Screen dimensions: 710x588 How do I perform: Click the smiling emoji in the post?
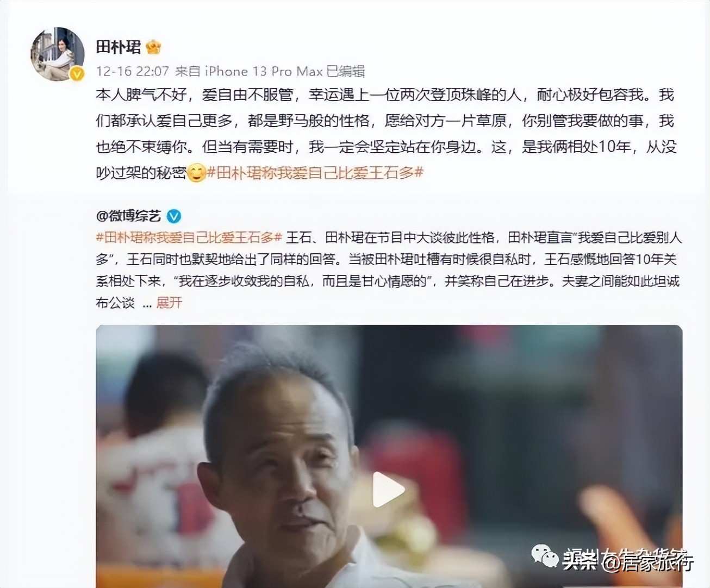(x=196, y=173)
